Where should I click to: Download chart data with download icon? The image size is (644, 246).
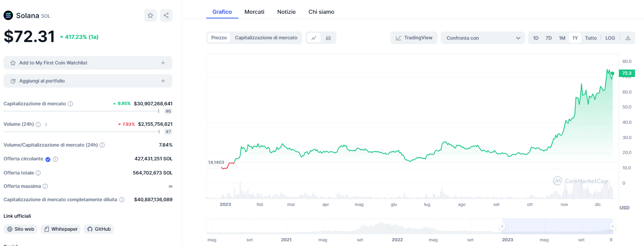[x=628, y=38]
